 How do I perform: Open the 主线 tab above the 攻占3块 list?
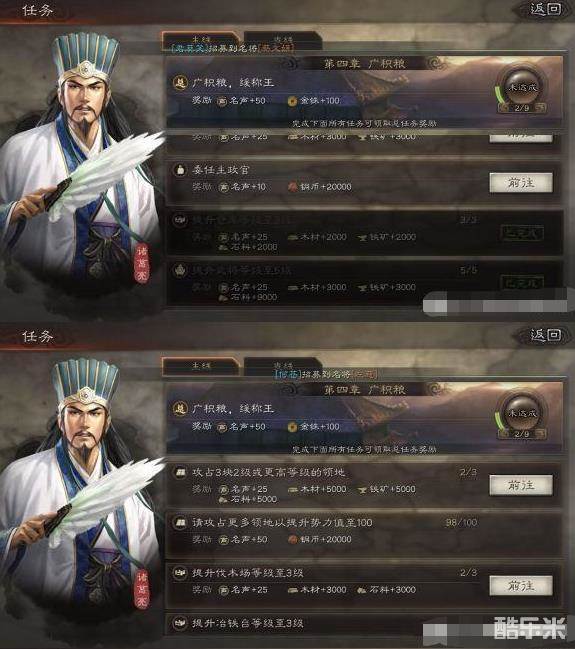coord(201,366)
